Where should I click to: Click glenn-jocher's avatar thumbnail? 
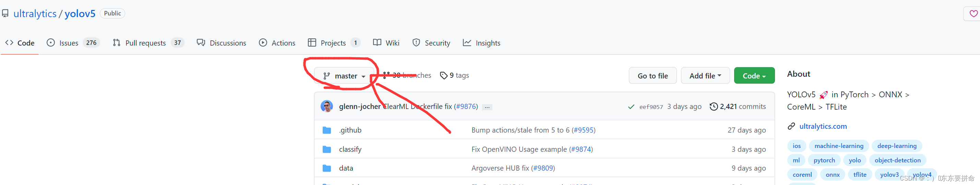pyautogui.click(x=327, y=106)
